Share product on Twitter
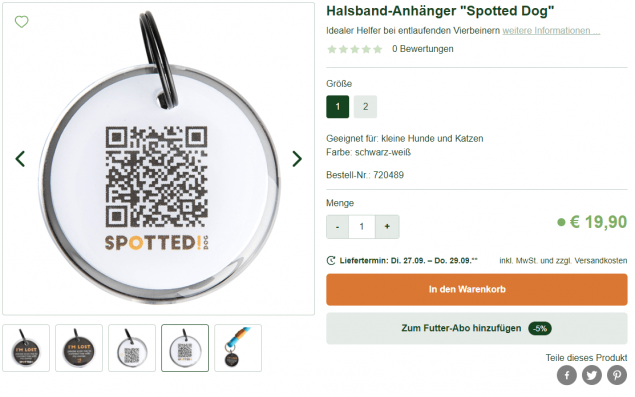 pos(592,375)
